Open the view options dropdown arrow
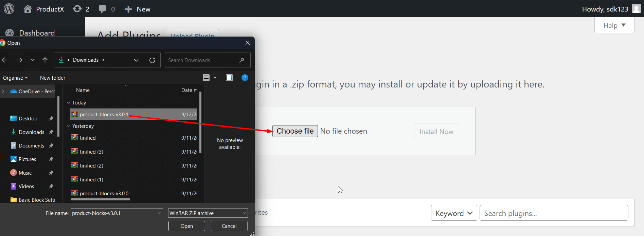 [x=215, y=78]
